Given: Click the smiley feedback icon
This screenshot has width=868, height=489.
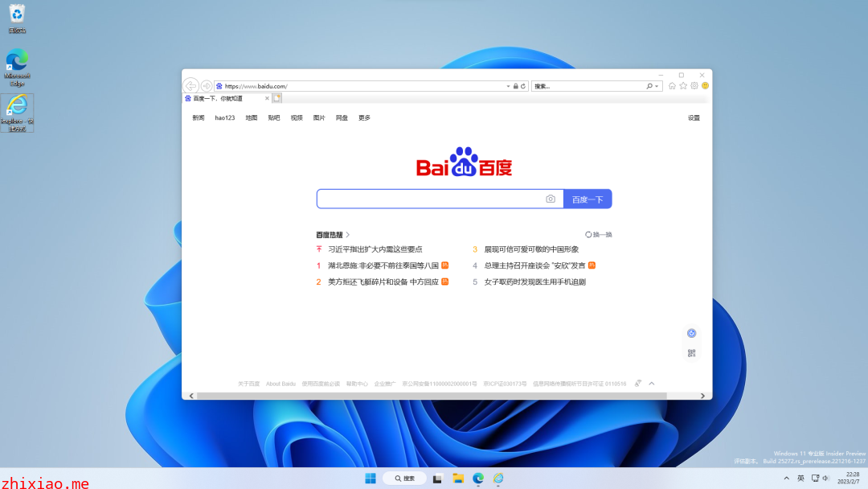Looking at the screenshot, I should tap(706, 86).
